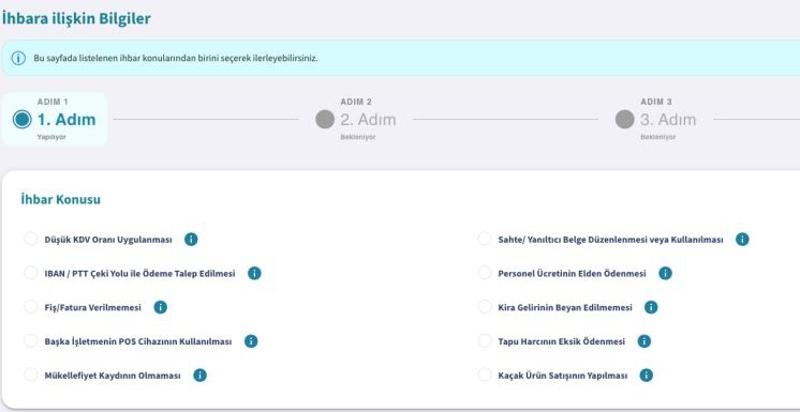The image size is (800, 412).
Task: Select Kira Gelirinin Beyan Edilmemesi radio button
Action: pos(484,308)
